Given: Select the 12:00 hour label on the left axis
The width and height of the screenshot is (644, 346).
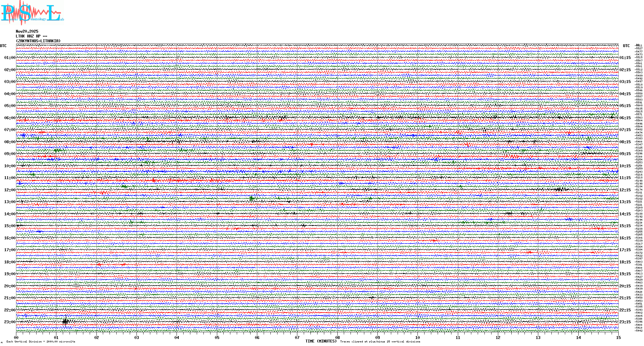Looking at the screenshot, I should point(10,190).
